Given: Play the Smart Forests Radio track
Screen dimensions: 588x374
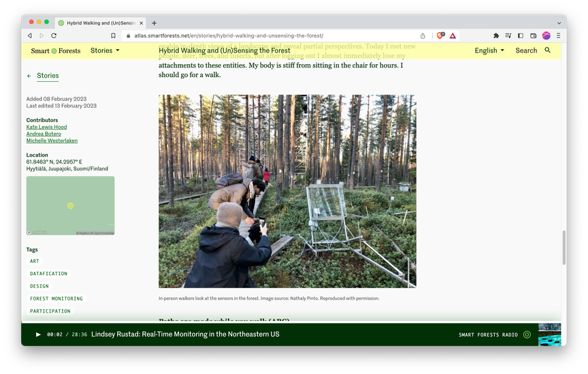Looking at the screenshot, I should coord(38,334).
